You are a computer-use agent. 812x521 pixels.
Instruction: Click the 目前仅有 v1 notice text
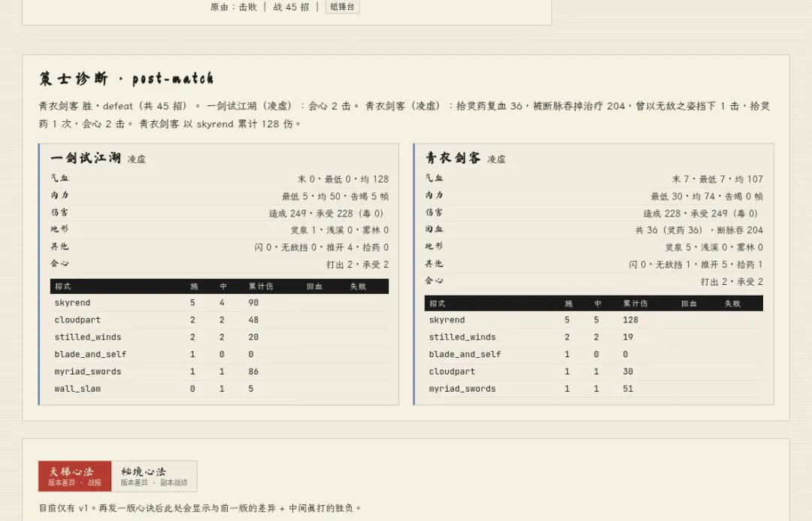(x=200, y=508)
